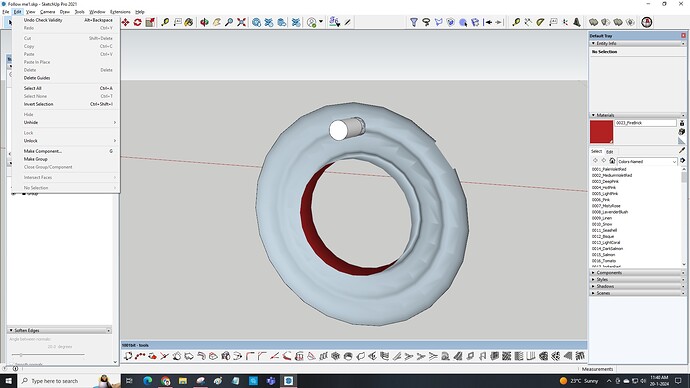This screenshot has height=388, width=690.
Task: Select the Orbit tool in top toolbar
Action: coord(204,22)
